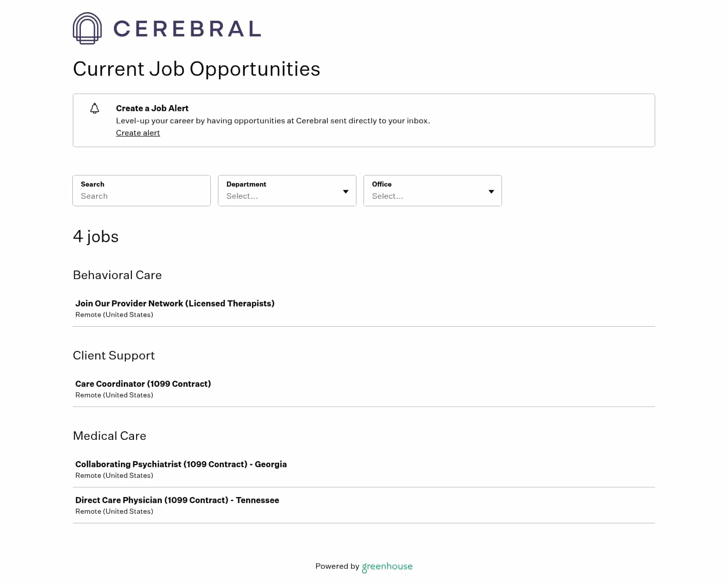Click the Department dropdown arrow
This screenshot has width=728, height=584.
click(x=345, y=192)
